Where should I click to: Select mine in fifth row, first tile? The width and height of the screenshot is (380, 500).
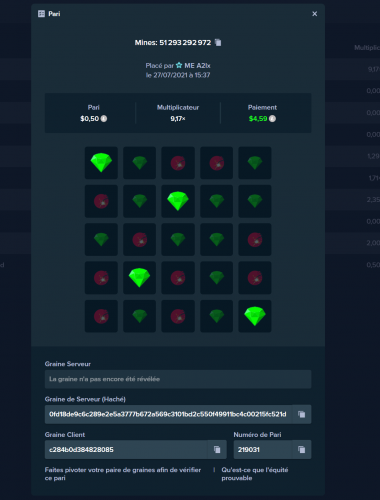(x=101, y=316)
